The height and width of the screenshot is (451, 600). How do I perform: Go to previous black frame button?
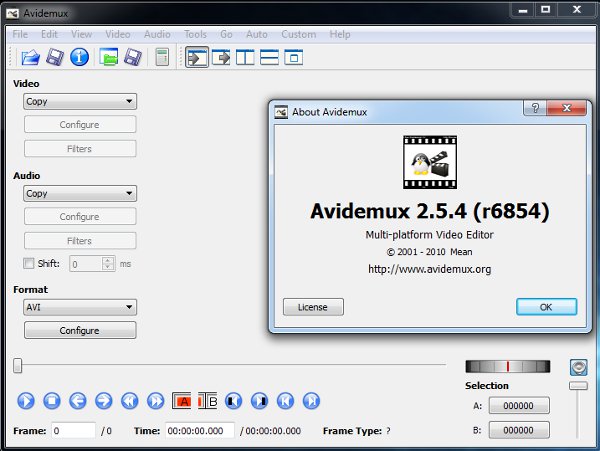coord(233,401)
